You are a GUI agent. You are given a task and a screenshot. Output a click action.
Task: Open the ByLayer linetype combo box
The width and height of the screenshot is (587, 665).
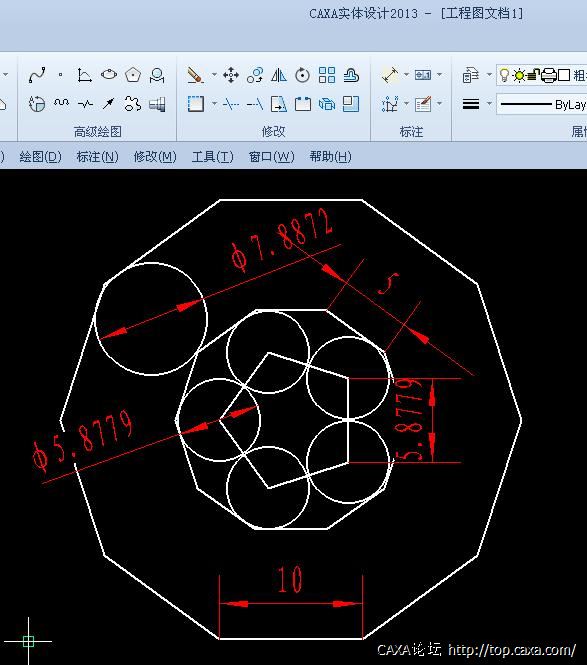[542, 104]
